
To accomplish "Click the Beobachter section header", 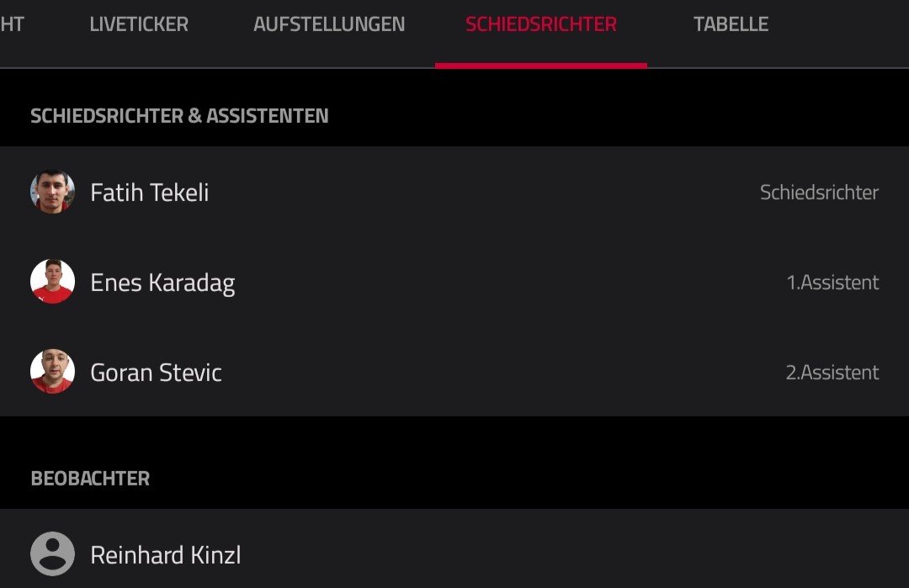I will pyautogui.click(x=90, y=479).
